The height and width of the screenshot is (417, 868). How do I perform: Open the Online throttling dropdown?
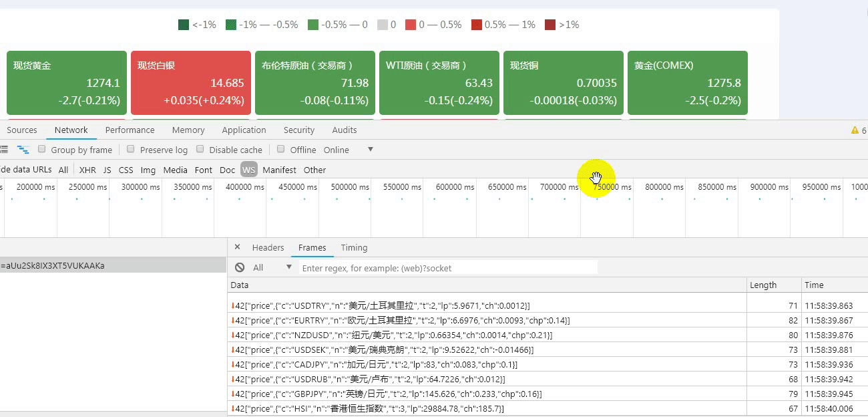[349, 150]
